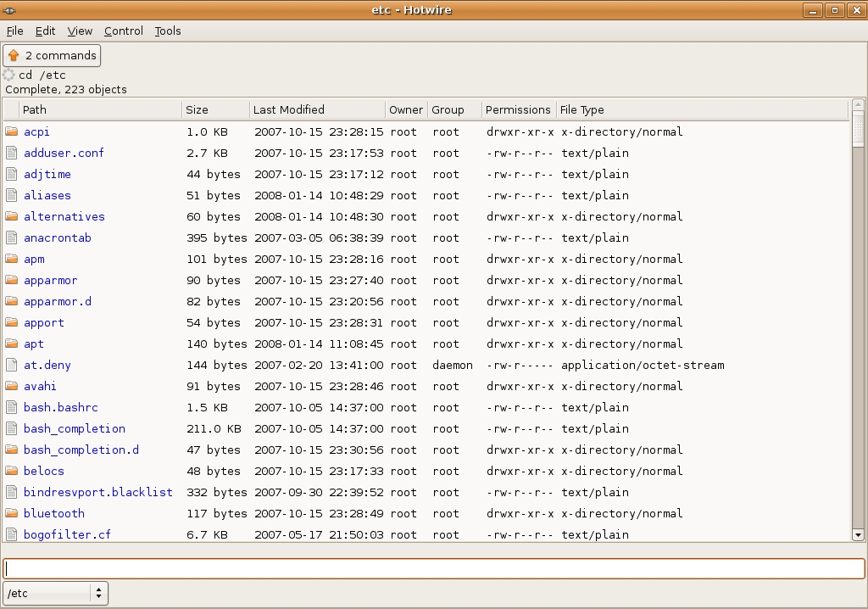Click the spinner icon beside cd /etc
Screen dimensions: 868x609
pos(8,75)
